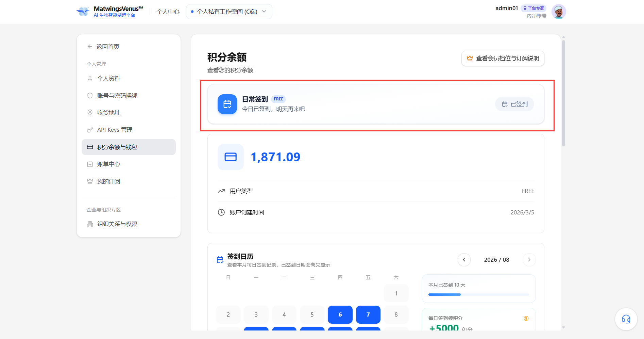Viewport: 644px width, 339px height.
Task: Click the admin01 username
Action: pos(507,8)
